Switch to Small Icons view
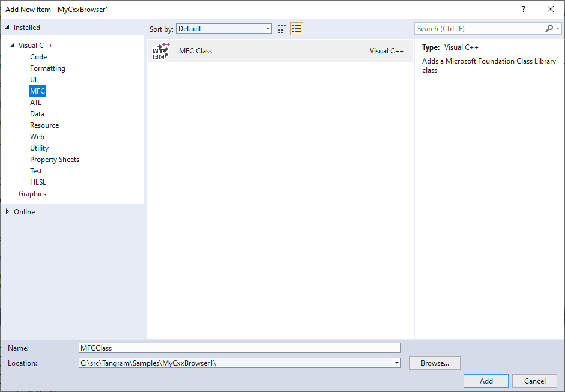The image size is (565, 392). coord(296,28)
